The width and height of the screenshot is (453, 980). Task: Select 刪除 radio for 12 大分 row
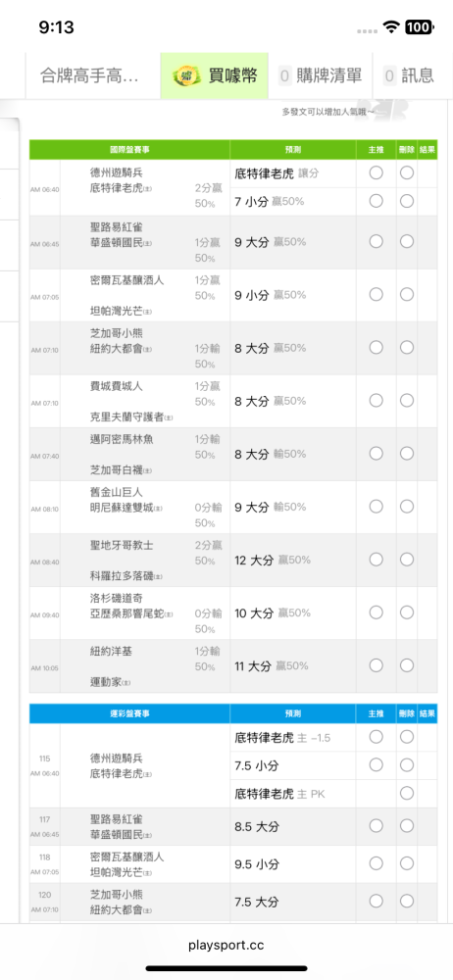pos(407,560)
